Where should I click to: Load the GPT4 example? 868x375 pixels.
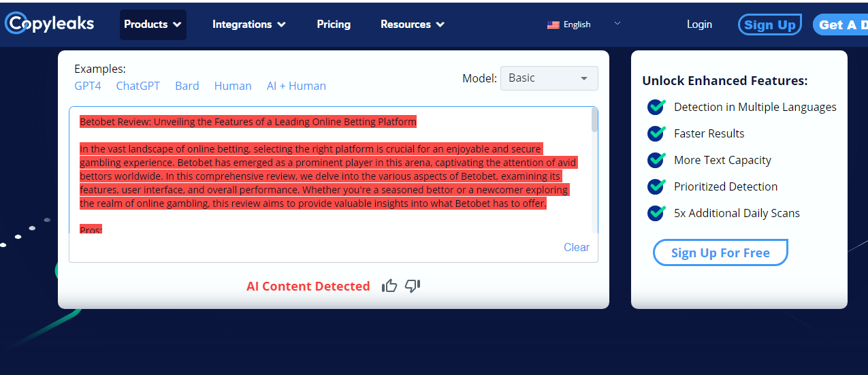(x=88, y=86)
